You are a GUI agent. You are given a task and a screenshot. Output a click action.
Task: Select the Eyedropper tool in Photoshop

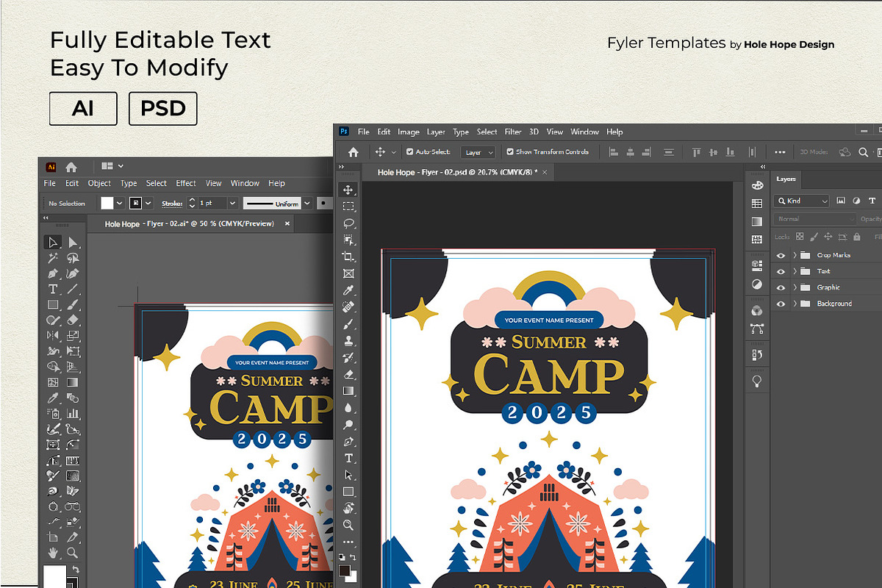click(348, 290)
